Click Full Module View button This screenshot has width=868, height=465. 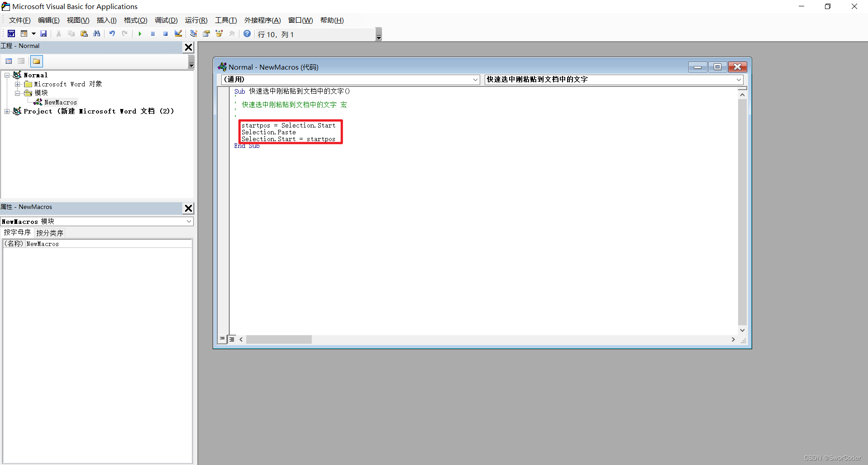(232, 339)
